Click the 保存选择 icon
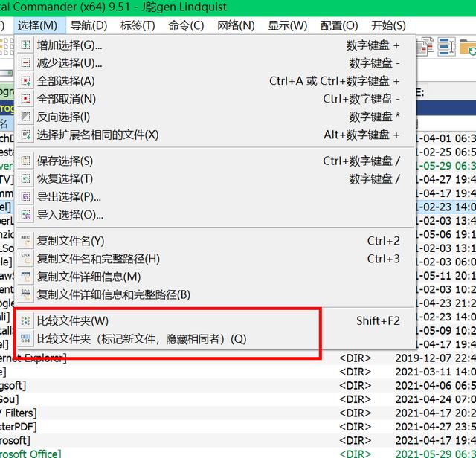Image resolution: width=476 pixels, height=458 pixels. (26, 161)
